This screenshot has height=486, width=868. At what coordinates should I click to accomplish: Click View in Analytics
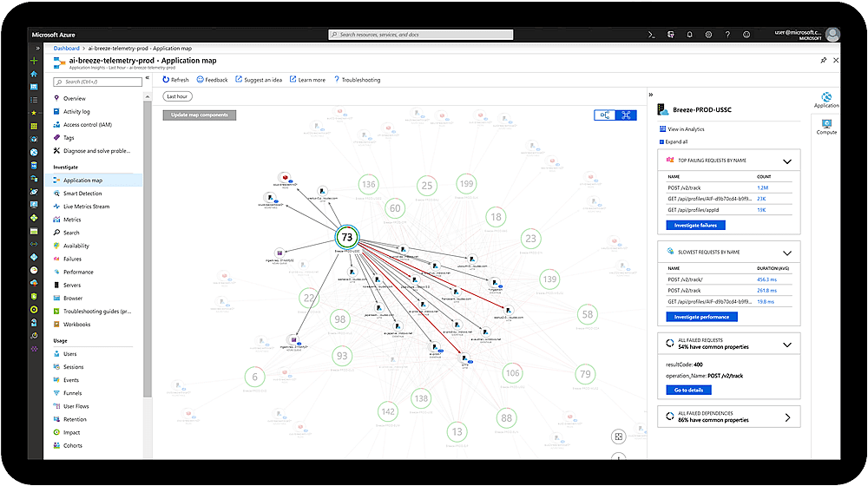pyautogui.click(x=682, y=129)
